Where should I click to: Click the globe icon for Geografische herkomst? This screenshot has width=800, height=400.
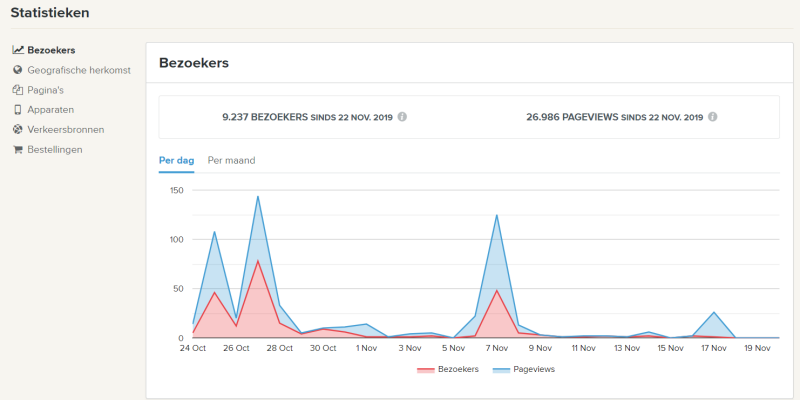click(18, 70)
